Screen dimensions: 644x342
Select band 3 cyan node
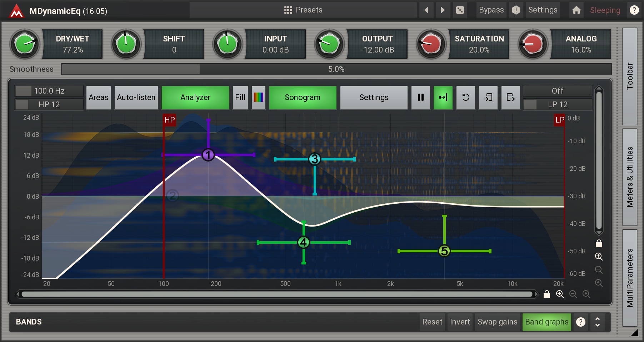click(315, 159)
